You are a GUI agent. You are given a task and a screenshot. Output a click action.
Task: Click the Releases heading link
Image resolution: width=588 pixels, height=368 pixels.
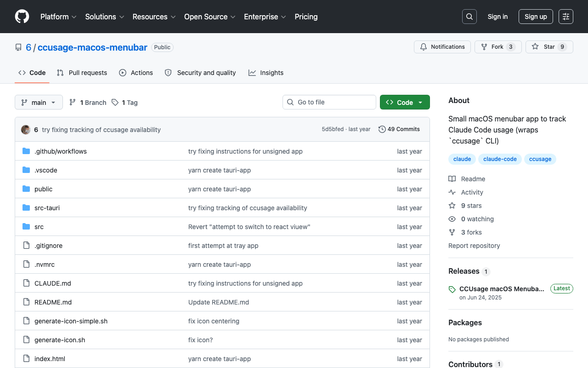[x=464, y=271]
